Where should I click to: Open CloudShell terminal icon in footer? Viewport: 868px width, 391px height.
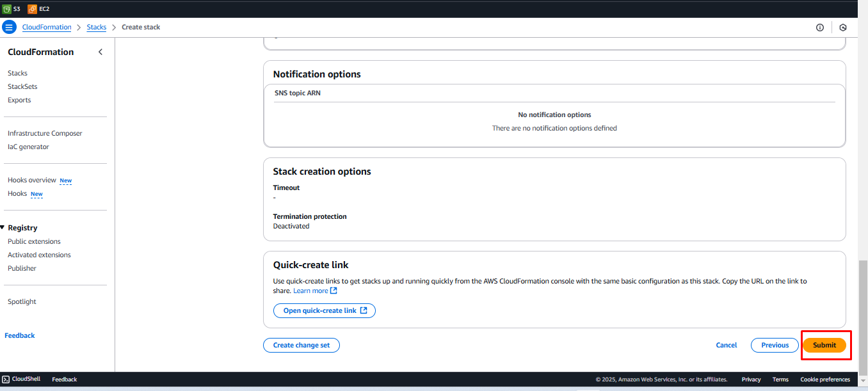(6, 379)
